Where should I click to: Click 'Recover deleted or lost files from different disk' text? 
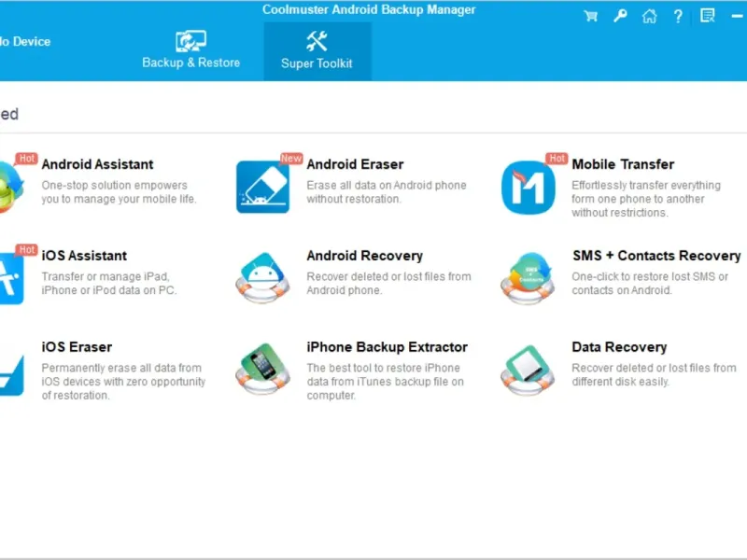[654, 375]
